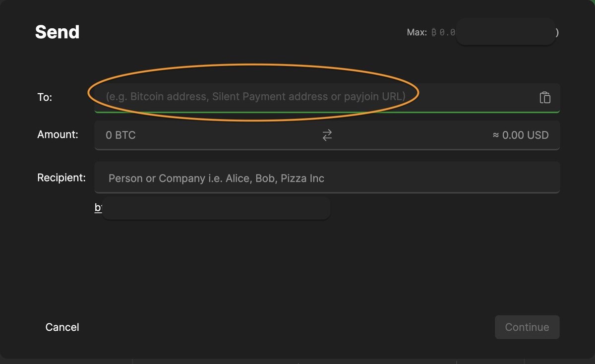595x364 pixels.
Task: Click the 'Amount:' label
Action: click(58, 134)
